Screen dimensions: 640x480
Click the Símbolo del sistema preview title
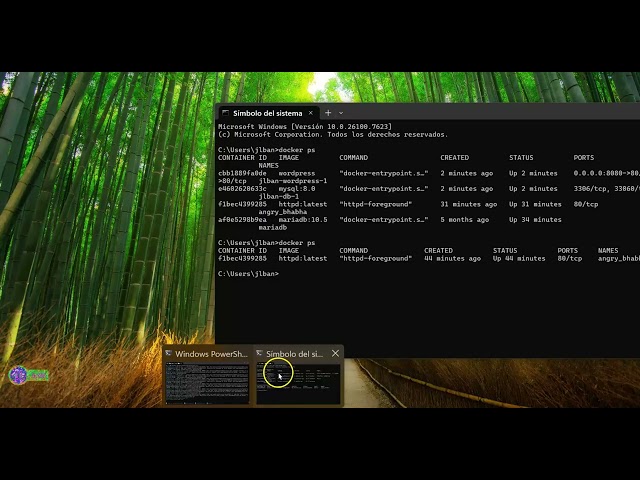click(x=294, y=353)
